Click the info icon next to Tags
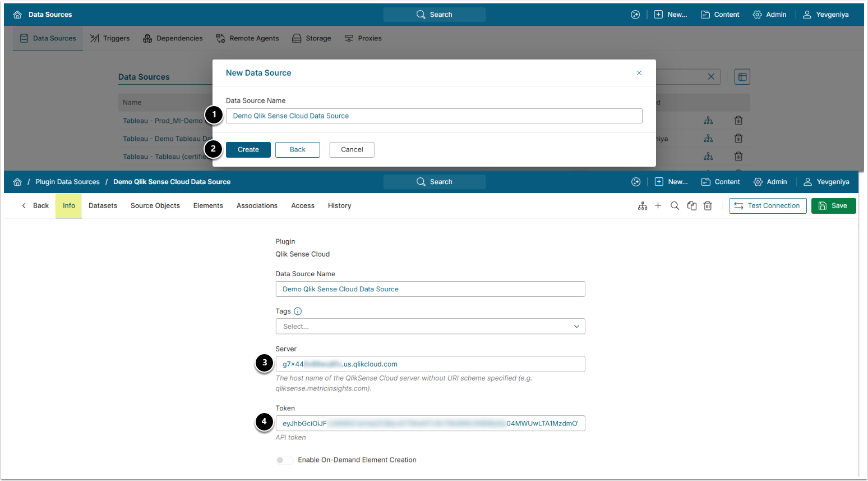 pos(298,311)
